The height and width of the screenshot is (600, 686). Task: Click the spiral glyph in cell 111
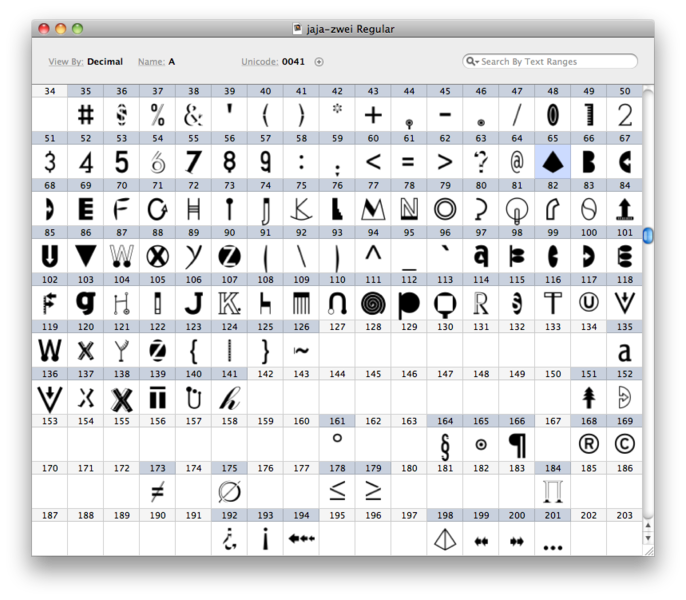373,303
